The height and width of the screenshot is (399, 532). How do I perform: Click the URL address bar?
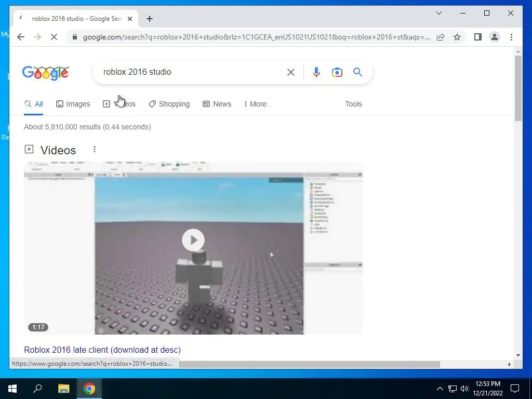[x=256, y=37]
